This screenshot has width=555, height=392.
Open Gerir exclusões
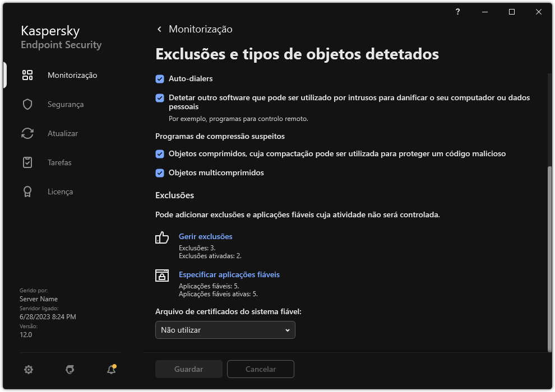coord(205,236)
